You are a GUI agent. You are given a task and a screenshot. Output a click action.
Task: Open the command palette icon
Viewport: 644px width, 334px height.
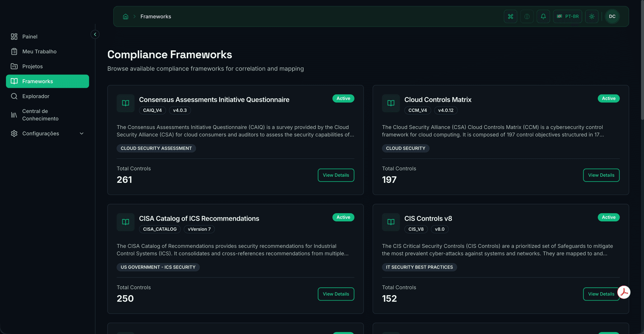pyautogui.click(x=510, y=16)
